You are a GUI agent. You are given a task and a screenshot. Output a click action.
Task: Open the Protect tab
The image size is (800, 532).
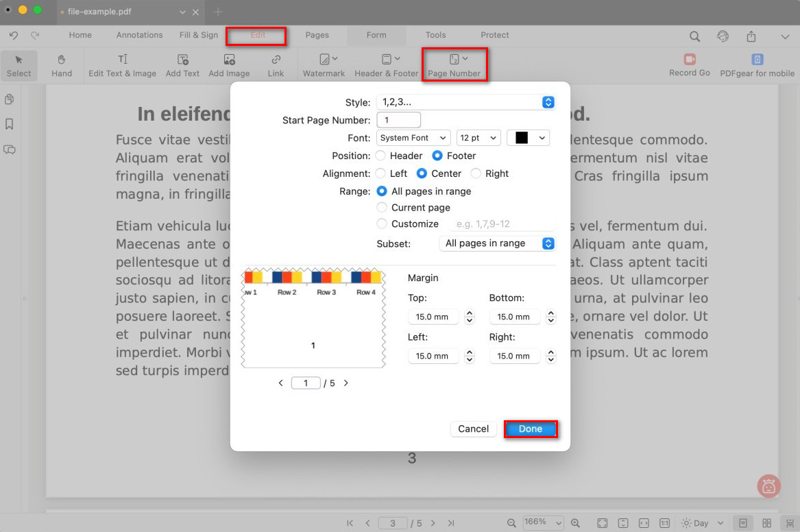(494, 35)
